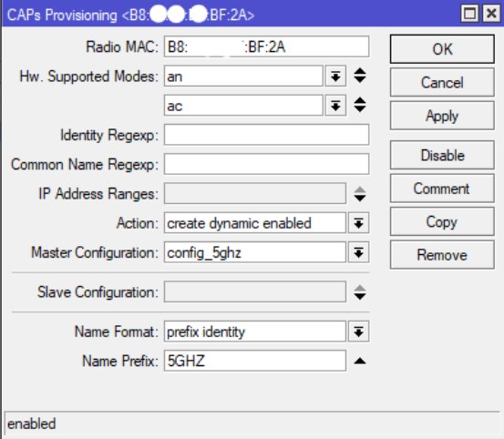Viewport: 504px width, 439px height.
Task: Click the config_5ghz master configuration value
Action: pos(255,252)
